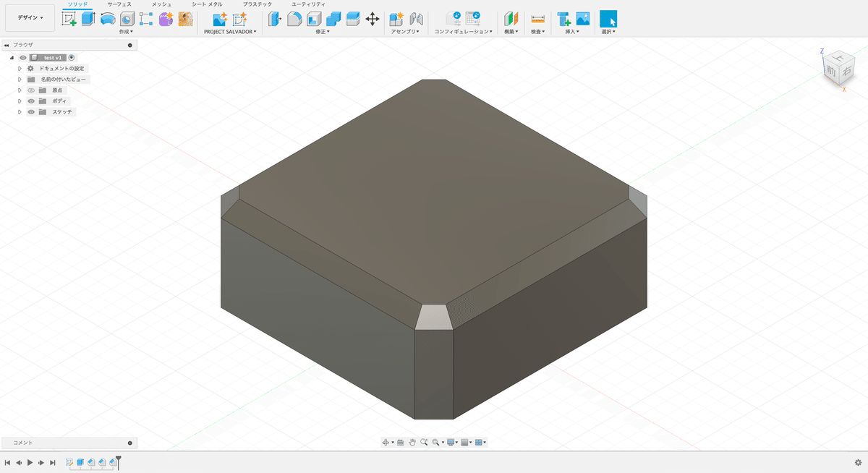Select the ソリッド tab

(77, 4)
